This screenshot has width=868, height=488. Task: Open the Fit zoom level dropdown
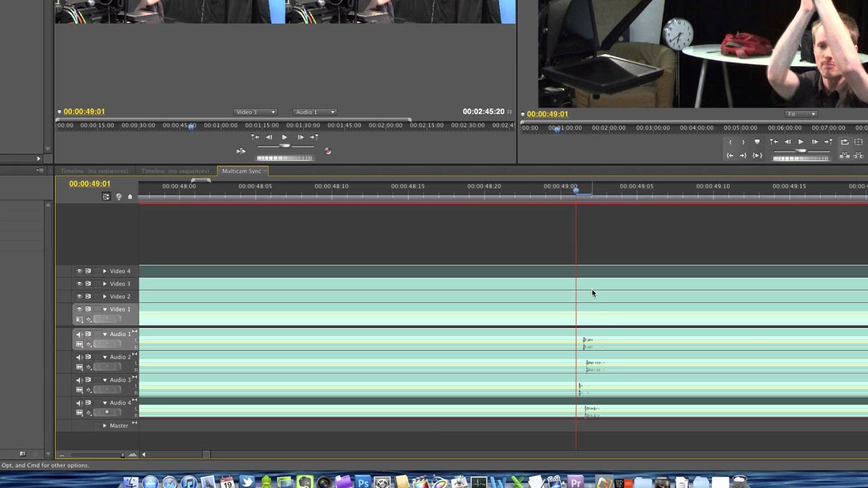tap(802, 114)
